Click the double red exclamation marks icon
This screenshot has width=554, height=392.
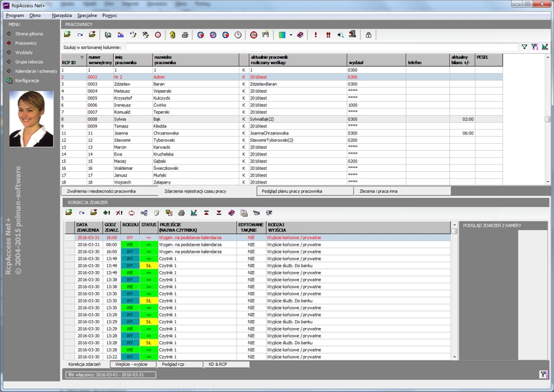[328, 35]
